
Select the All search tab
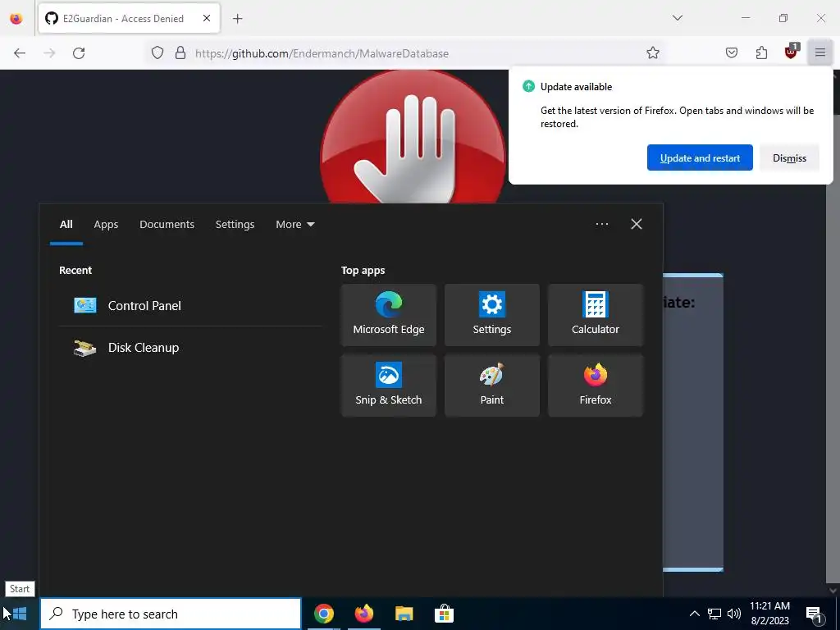(66, 225)
